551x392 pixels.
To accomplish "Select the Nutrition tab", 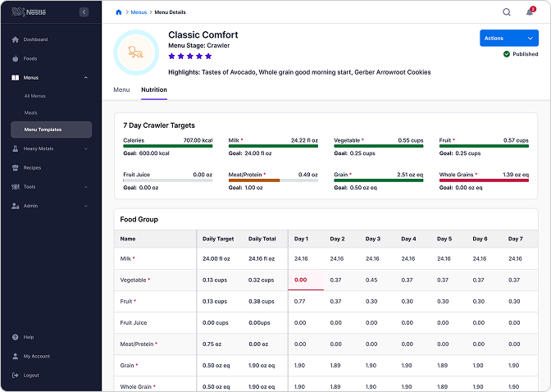I will [x=154, y=89].
